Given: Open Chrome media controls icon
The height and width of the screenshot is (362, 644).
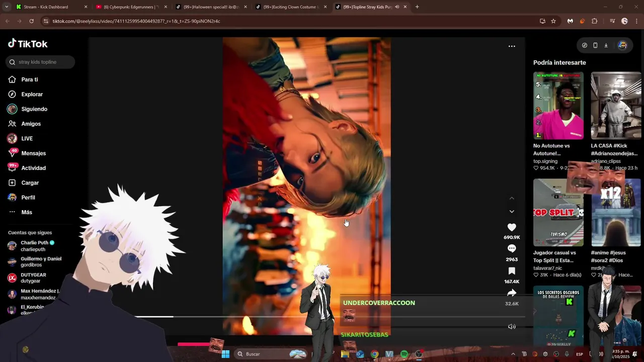Looking at the screenshot, I should point(612,21).
